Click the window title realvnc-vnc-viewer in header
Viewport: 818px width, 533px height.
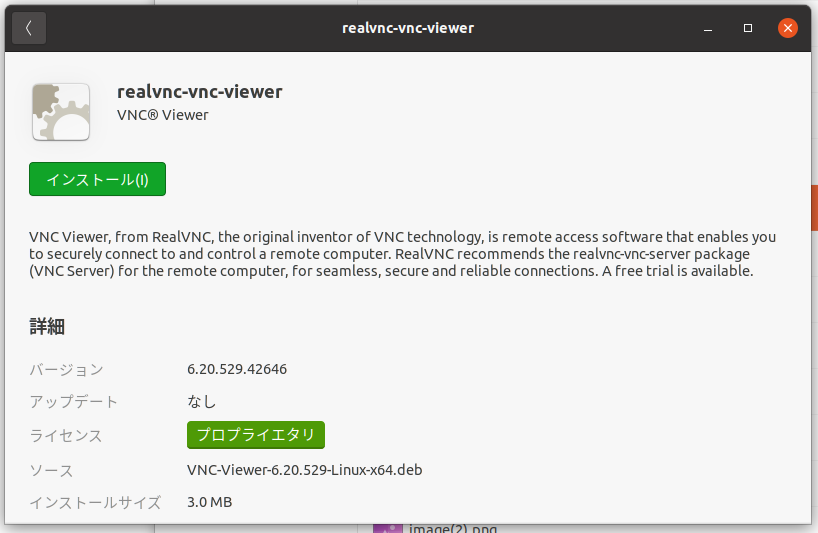tap(408, 28)
